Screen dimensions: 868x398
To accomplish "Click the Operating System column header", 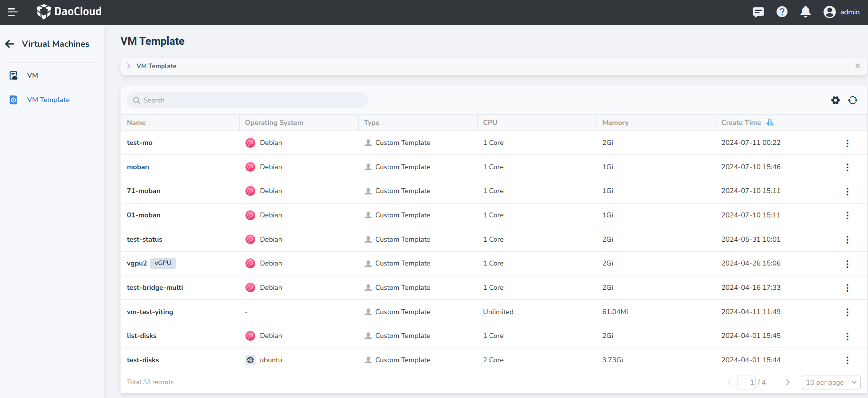I will [274, 122].
